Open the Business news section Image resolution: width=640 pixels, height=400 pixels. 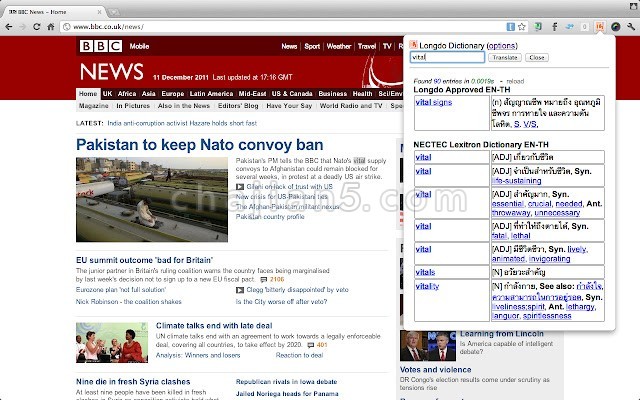333,94
